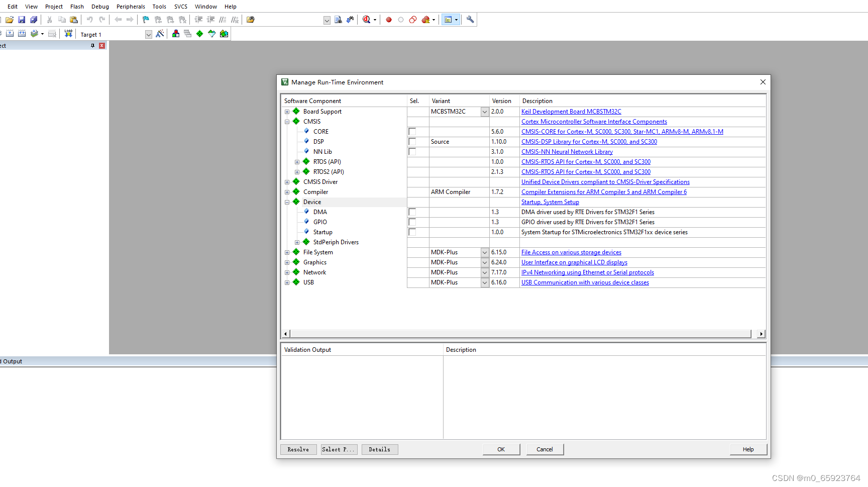Click the Manage Run-Time Environment green diamond icon
Viewport: 868px width, 487px height.
point(200,34)
